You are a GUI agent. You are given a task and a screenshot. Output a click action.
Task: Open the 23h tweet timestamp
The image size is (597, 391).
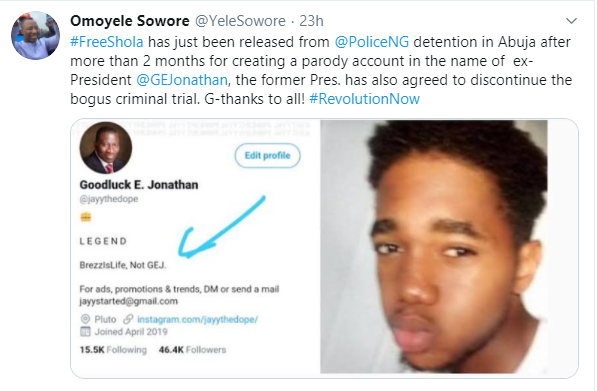coord(311,21)
